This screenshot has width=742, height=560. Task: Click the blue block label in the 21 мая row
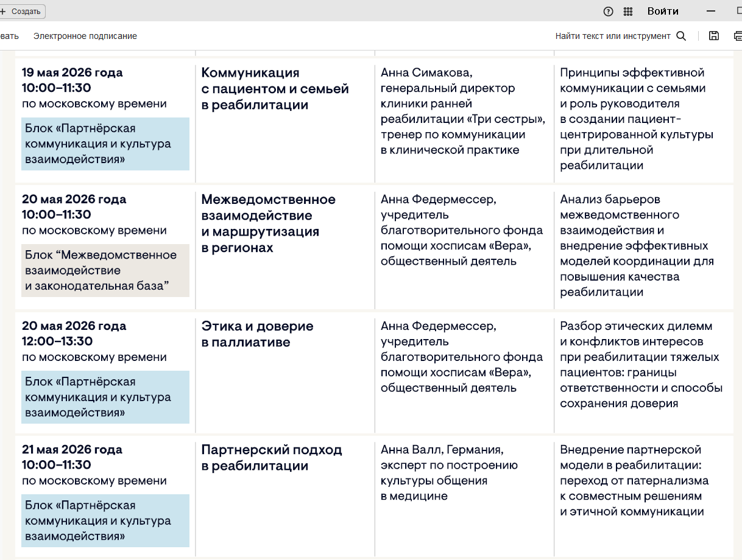pos(105,520)
